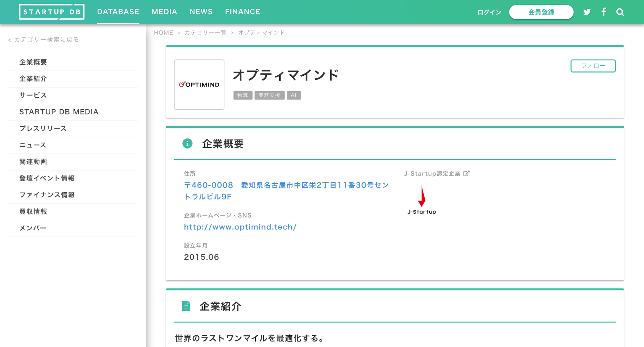
Task: Select メンバー in the sidebar
Action: 73,228
